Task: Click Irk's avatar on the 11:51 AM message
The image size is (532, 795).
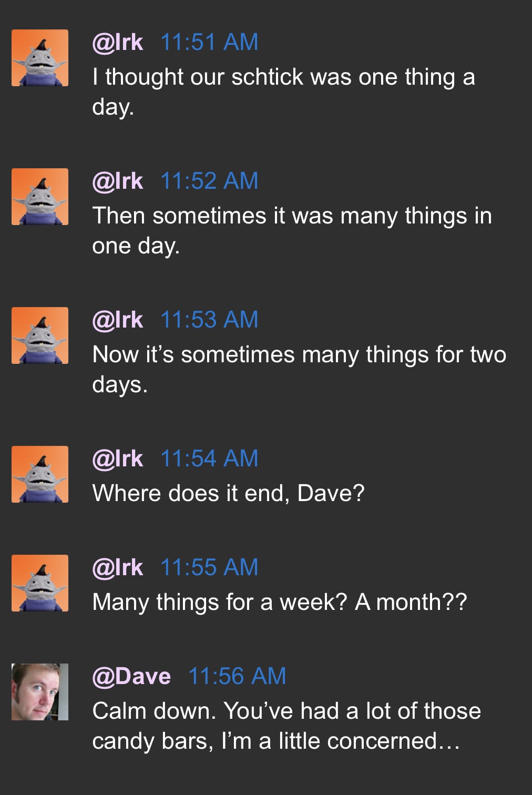Action: pos(40,58)
